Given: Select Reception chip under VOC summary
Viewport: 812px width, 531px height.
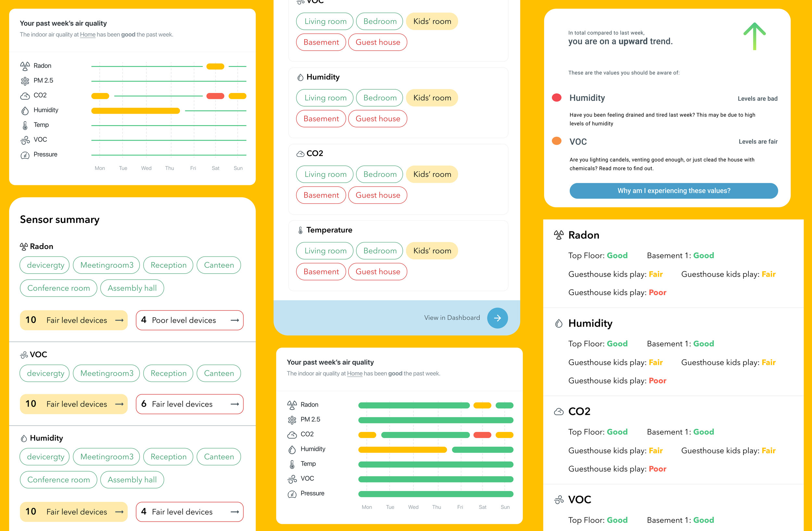Looking at the screenshot, I should [x=168, y=373].
